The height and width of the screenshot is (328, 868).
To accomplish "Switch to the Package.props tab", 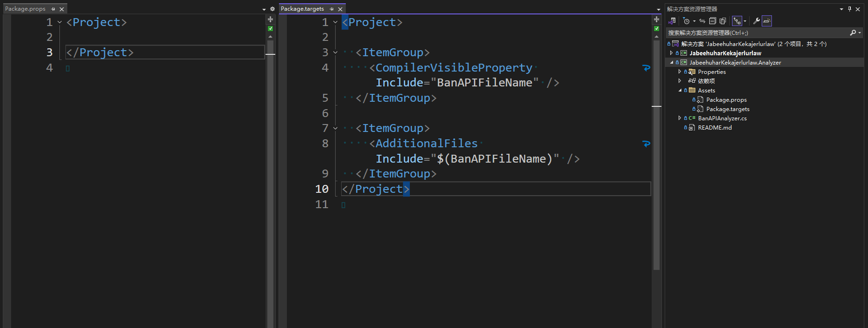I will [25, 9].
